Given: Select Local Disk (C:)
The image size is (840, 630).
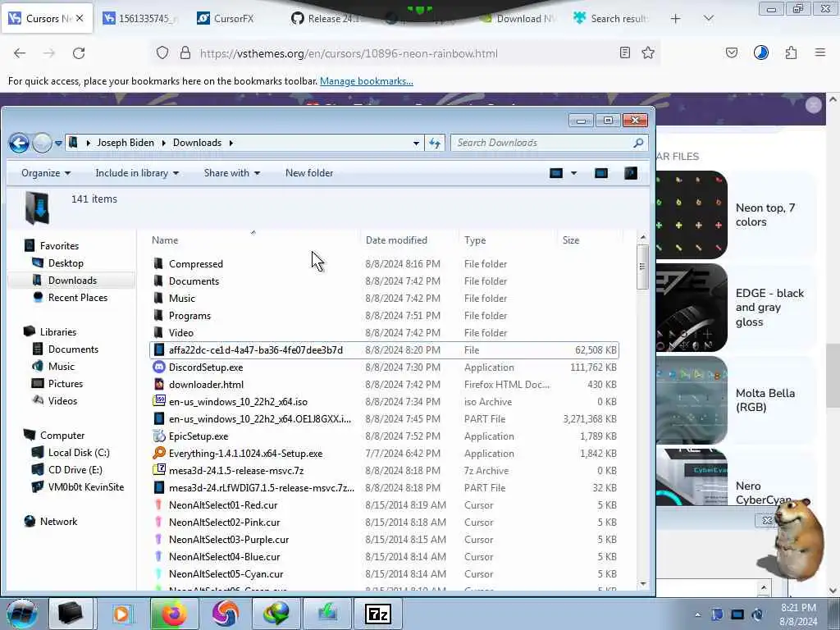Looking at the screenshot, I should [x=78, y=453].
